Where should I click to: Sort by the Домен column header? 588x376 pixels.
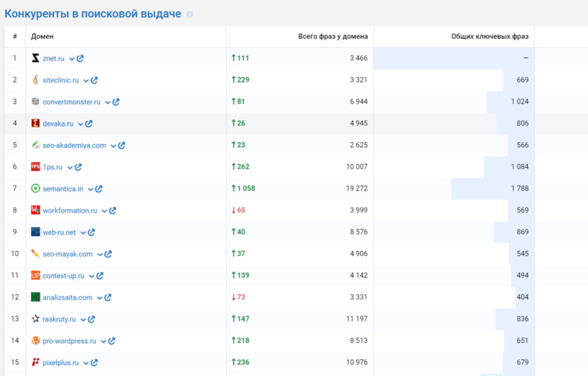42,37
